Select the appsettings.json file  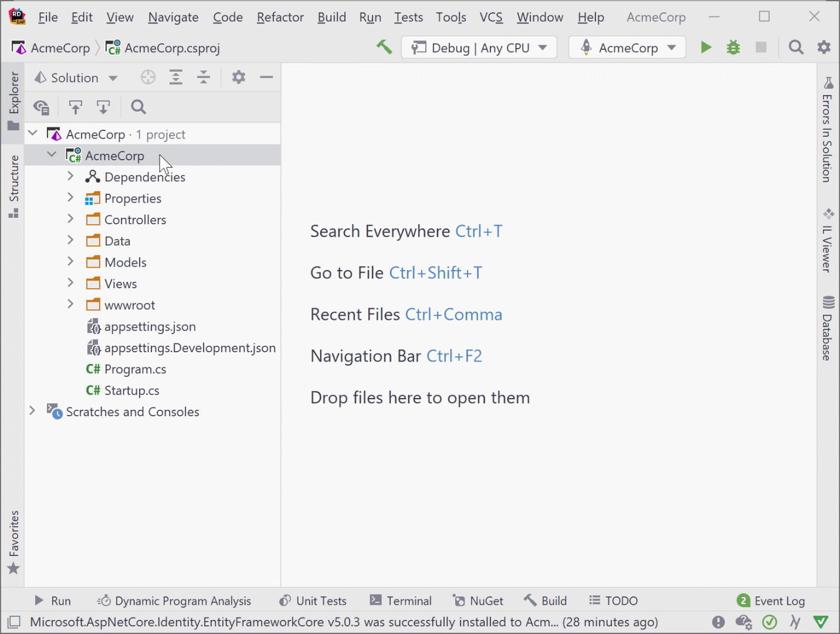[x=150, y=326]
